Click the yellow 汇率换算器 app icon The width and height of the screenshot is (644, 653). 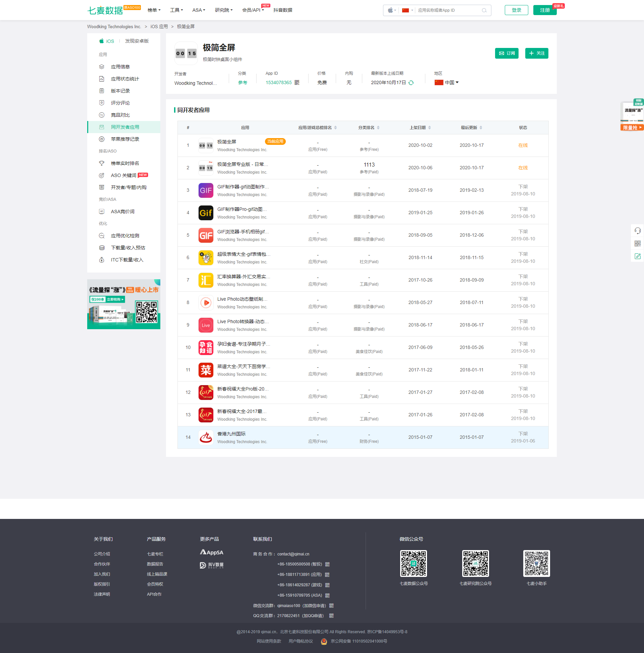pyautogui.click(x=206, y=280)
